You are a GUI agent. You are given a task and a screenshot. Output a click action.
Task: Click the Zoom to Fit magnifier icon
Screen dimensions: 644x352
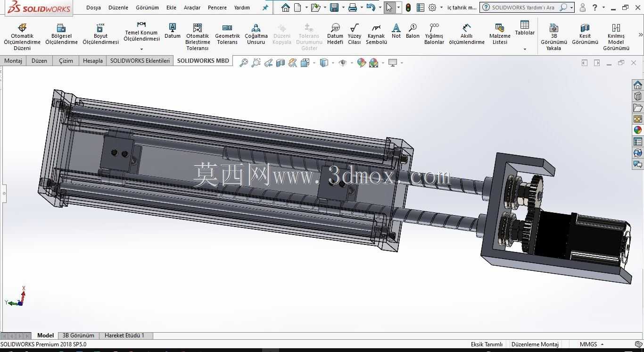tap(243, 63)
